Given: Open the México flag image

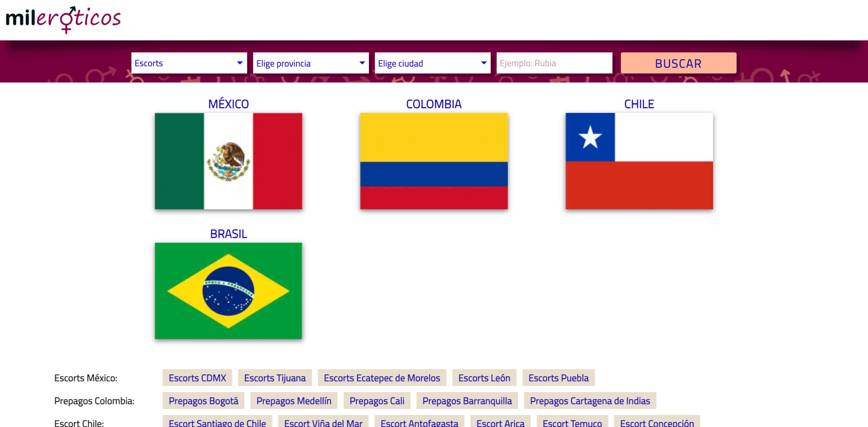Looking at the screenshot, I should 228,161.
